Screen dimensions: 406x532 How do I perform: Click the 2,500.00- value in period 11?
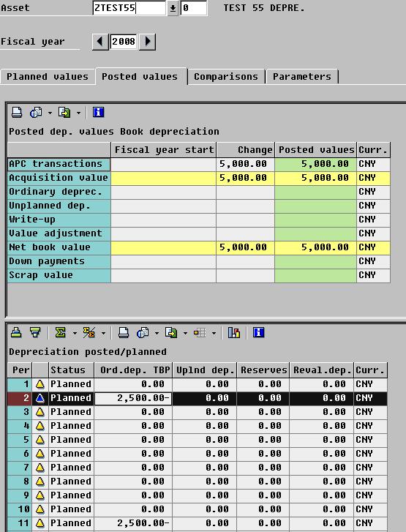pos(133,523)
